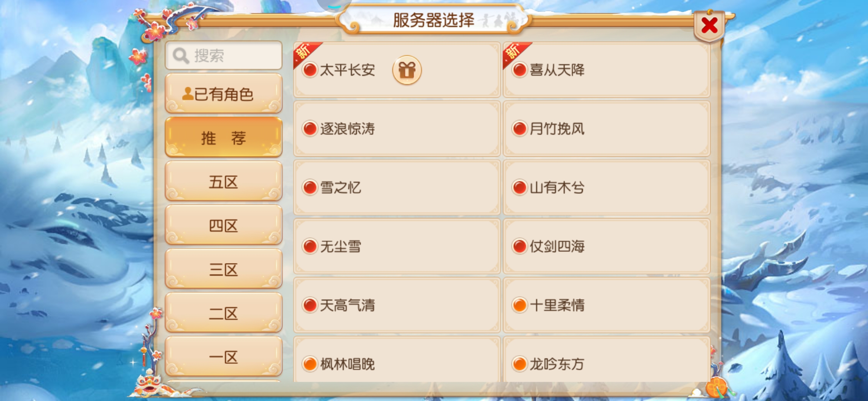Image resolution: width=868 pixels, height=401 pixels.
Task: Focus the 搜索 server search field
Action: tap(224, 56)
